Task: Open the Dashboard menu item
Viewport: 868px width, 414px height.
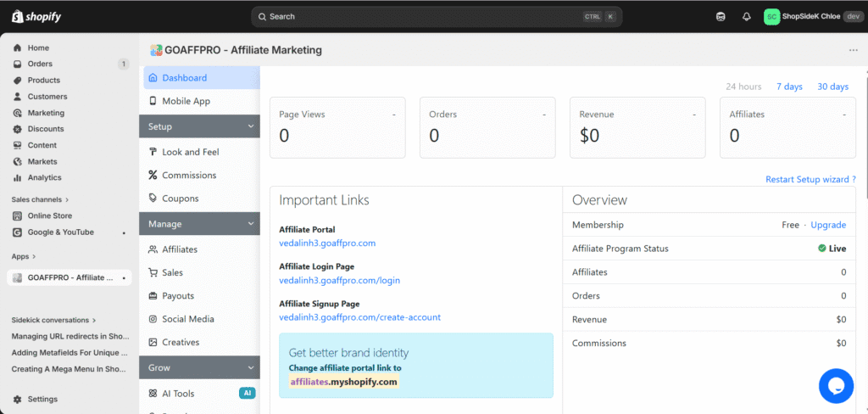Action: pos(202,78)
